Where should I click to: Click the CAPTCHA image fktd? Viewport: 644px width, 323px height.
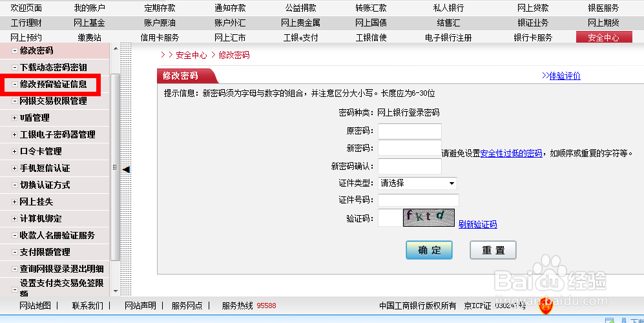point(429,218)
